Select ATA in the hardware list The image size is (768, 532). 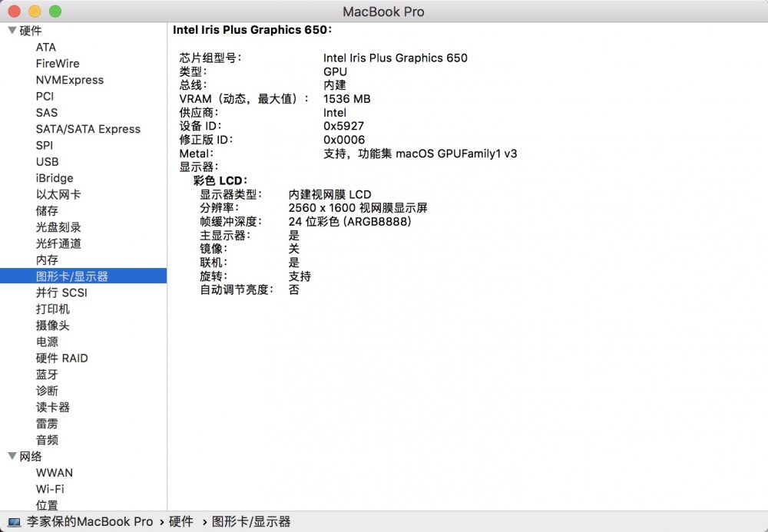(45, 48)
